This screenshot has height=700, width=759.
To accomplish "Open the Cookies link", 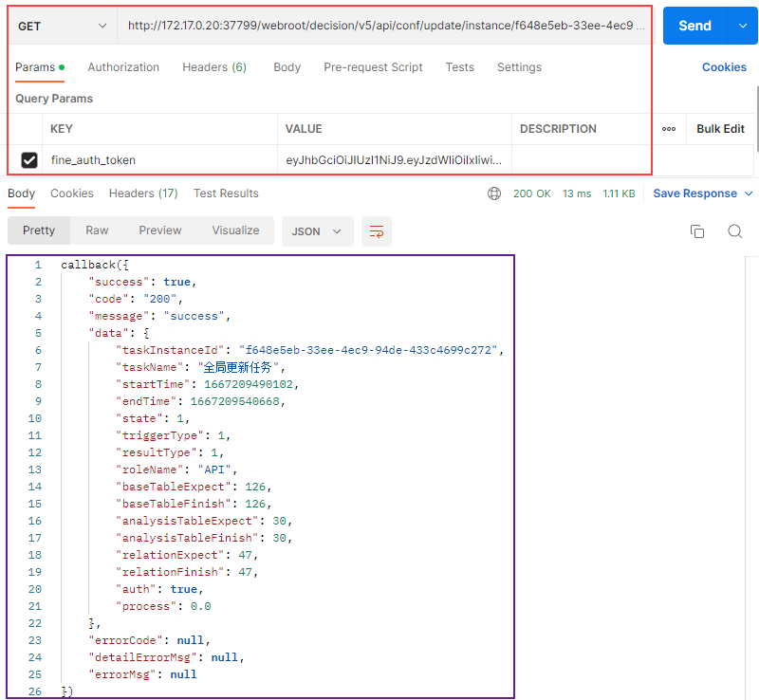I will click(x=724, y=67).
